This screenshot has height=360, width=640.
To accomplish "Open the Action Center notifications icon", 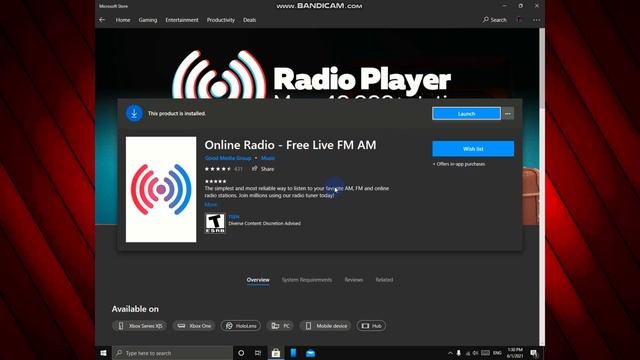I will pos(534,353).
